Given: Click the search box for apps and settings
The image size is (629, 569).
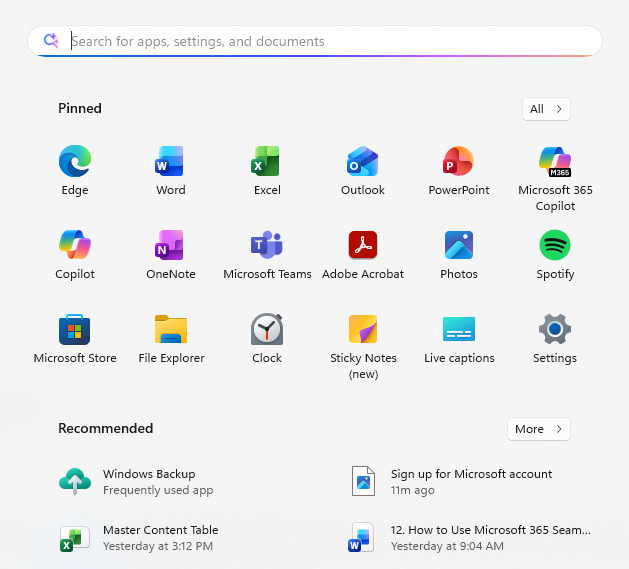Looking at the screenshot, I should coord(314,41).
